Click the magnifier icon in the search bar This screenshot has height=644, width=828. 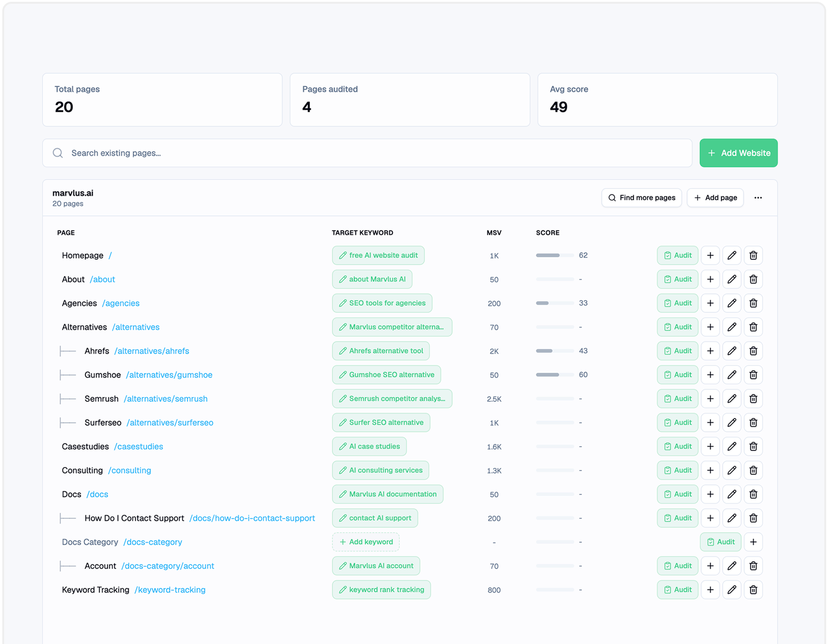tap(57, 153)
